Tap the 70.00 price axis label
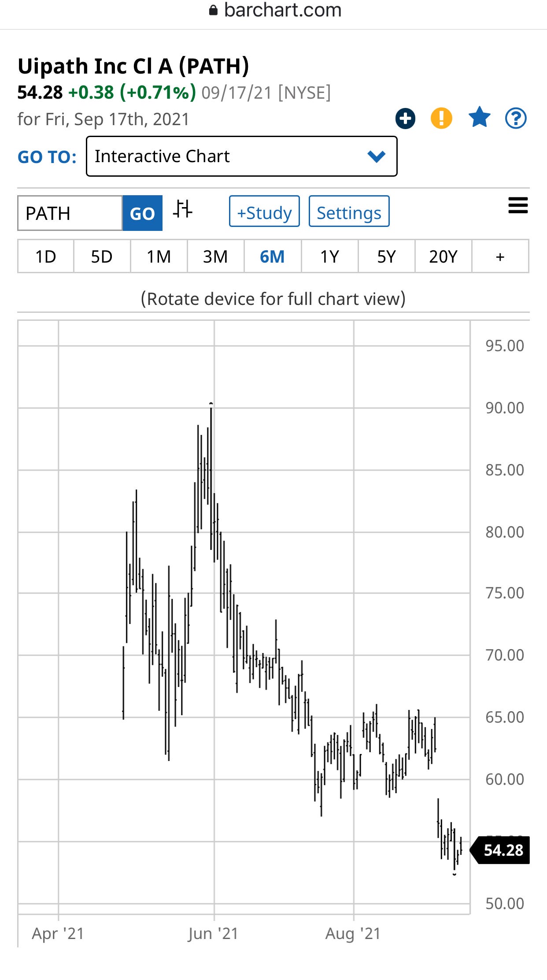This screenshot has width=547, height=980. 505,655
